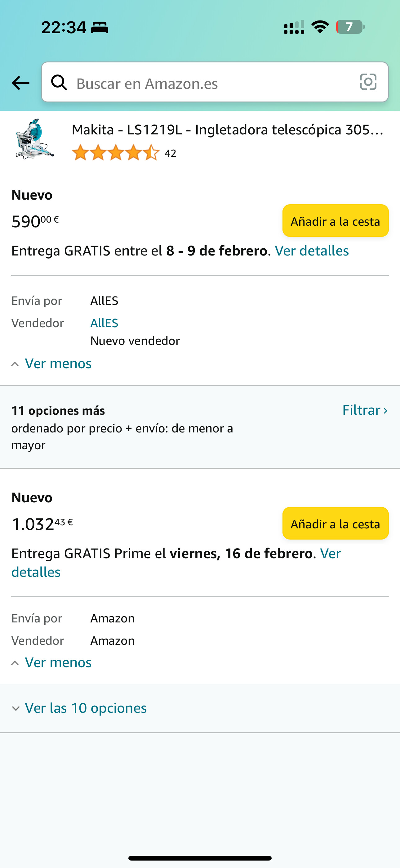This screenshot has width=400, height=868.
Task: Collapse AllES offer details with Ver menos
Action: click(x=58, y=364)
